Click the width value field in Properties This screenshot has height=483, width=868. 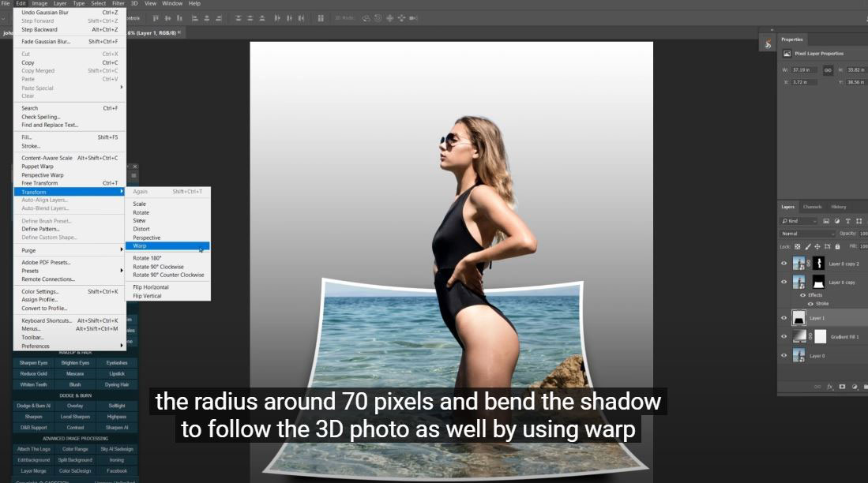tap(804, 69)
